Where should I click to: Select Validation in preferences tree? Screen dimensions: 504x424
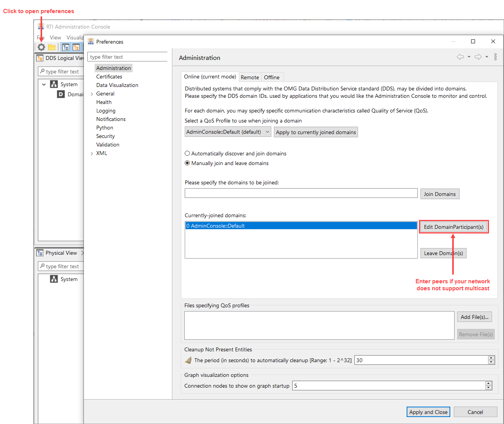[x=108, y=145]
